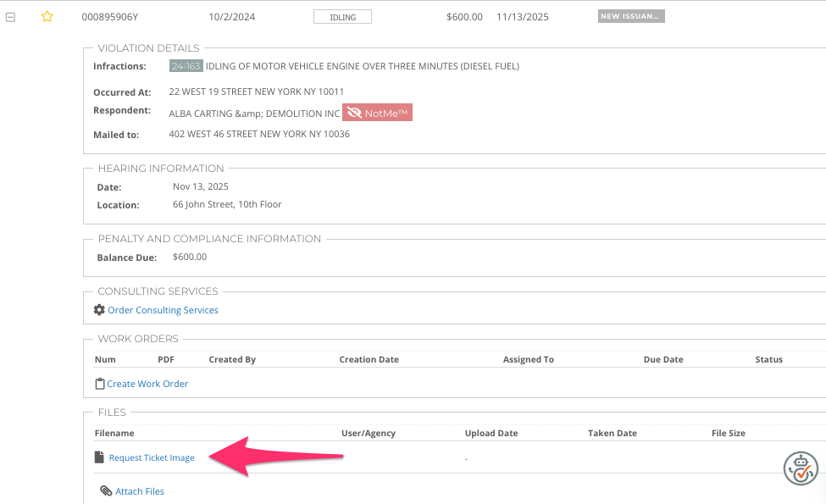Click the clipboard icon next to Create Work Order
This screenshot has width=826, height=504.
point(100,384)
